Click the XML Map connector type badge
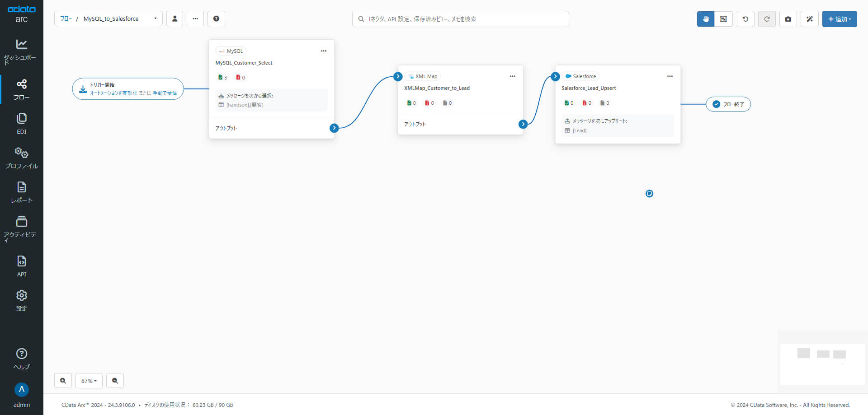The image size is (868, 415). tap(422, 76)
